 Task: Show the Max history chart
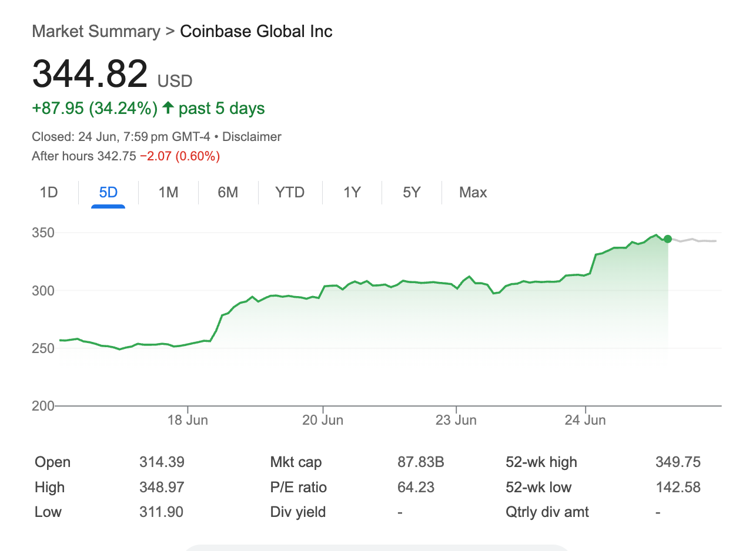click(473, 193)
